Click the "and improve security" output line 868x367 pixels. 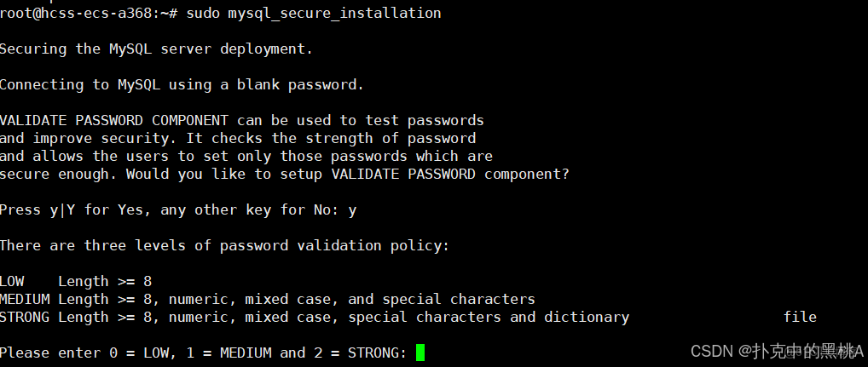click(237, 138)
